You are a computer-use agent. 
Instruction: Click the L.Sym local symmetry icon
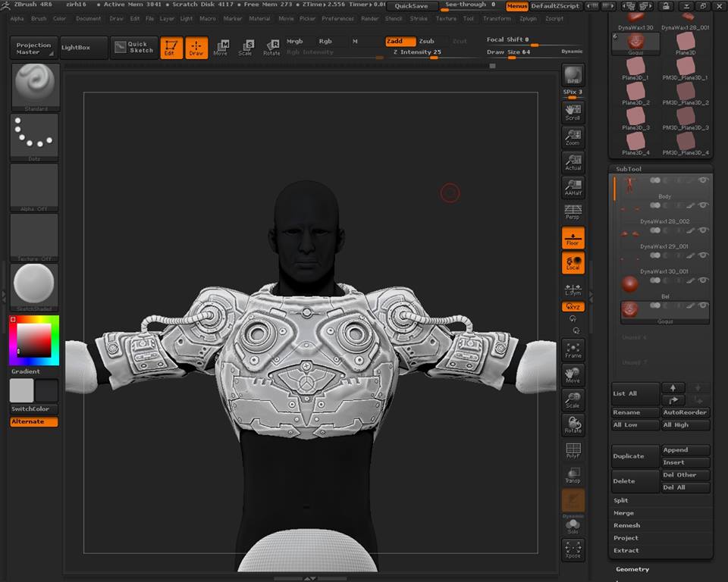[573, 289]
